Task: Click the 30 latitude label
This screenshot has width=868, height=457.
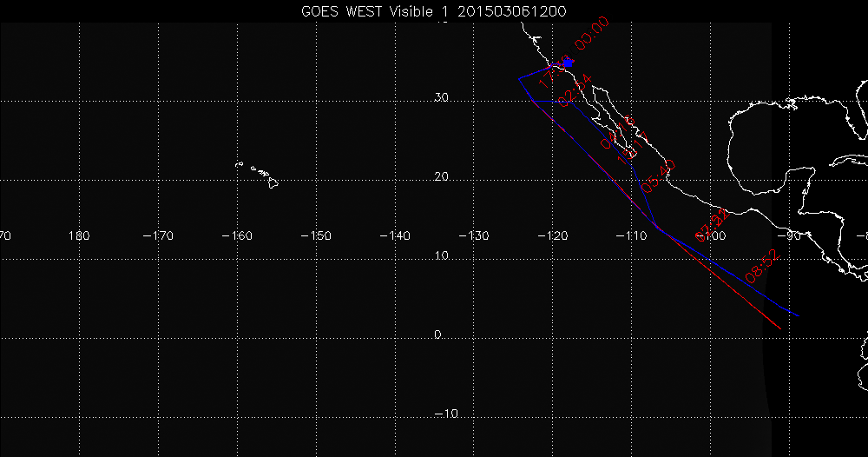Action: (441, 98)
